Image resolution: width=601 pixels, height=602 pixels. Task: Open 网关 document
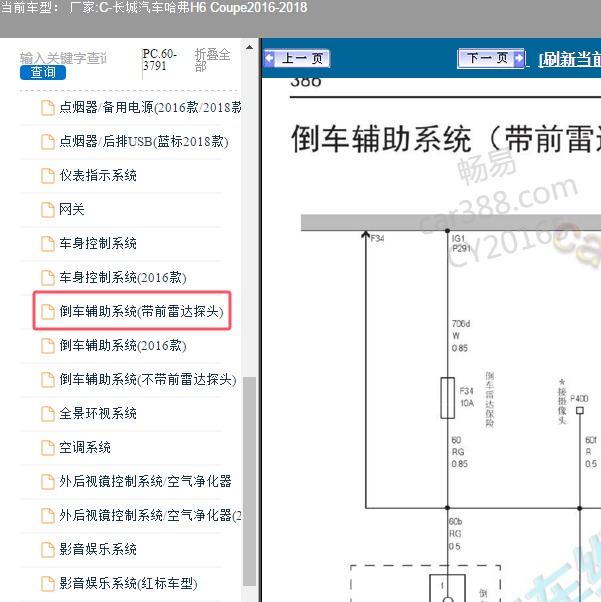click(72, 209)
